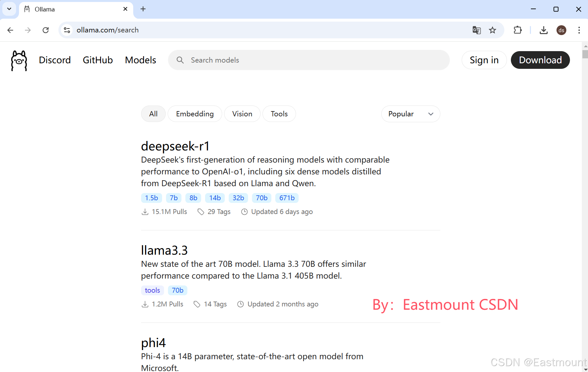The image size is (588, 372).
Task: Reload the page with refresh icon
Action: (46, 30)
